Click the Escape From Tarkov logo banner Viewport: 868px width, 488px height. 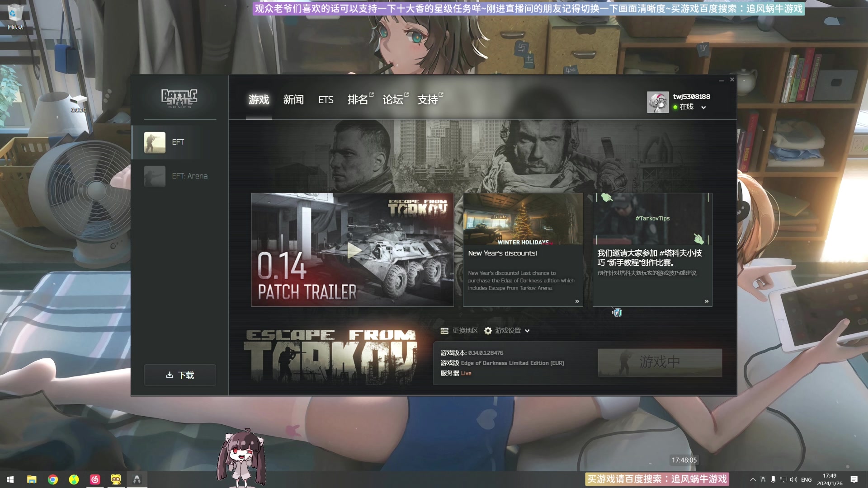pos(330,357)
